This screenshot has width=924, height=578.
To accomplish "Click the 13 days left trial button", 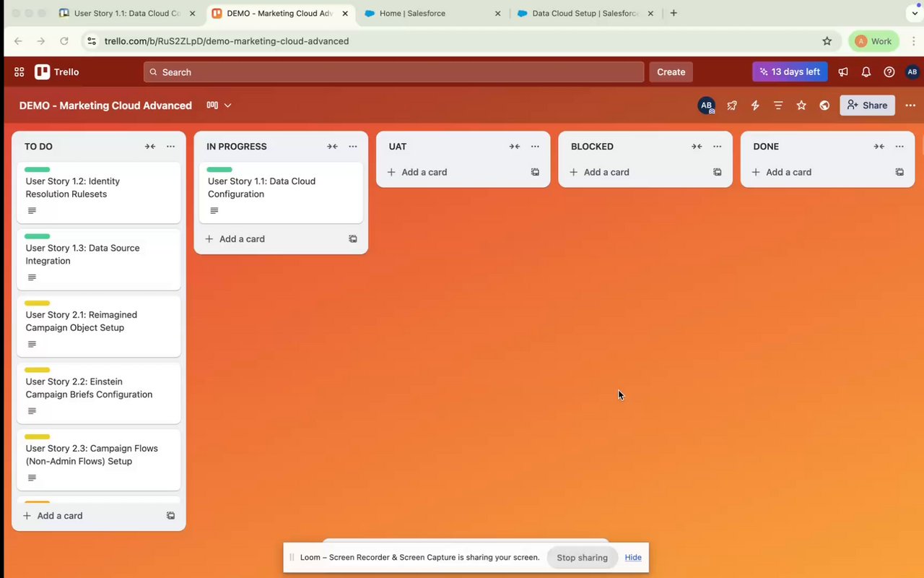I will pos(790,72).
